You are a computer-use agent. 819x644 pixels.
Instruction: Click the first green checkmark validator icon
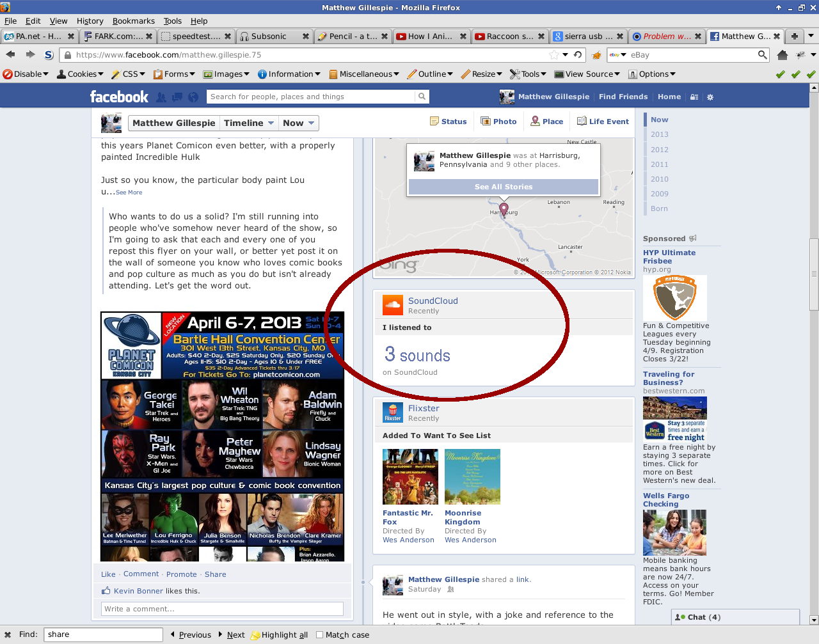pyautogui.click(x=781, y=74)
